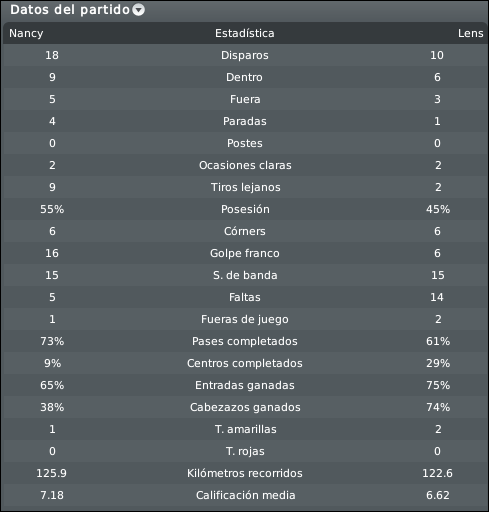Click the Pases completados label
The image size is (489, 512).
click(x=245, y=341)
